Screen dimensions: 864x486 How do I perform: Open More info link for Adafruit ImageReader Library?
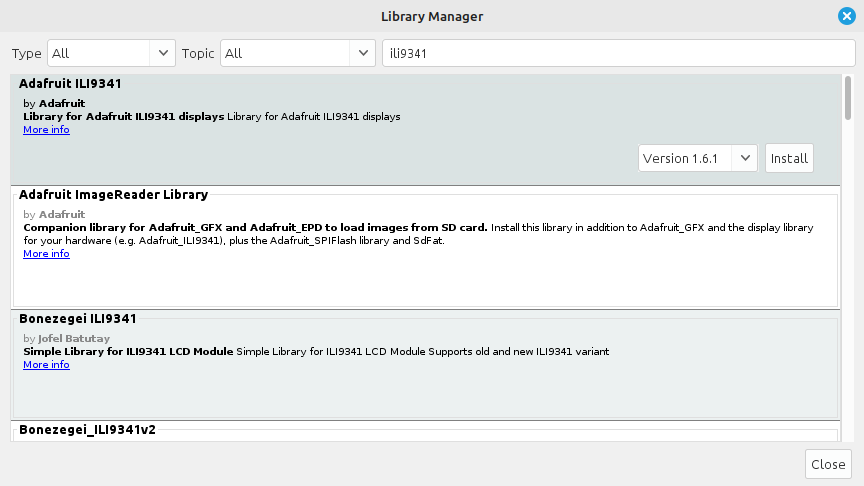pos(46,253)
